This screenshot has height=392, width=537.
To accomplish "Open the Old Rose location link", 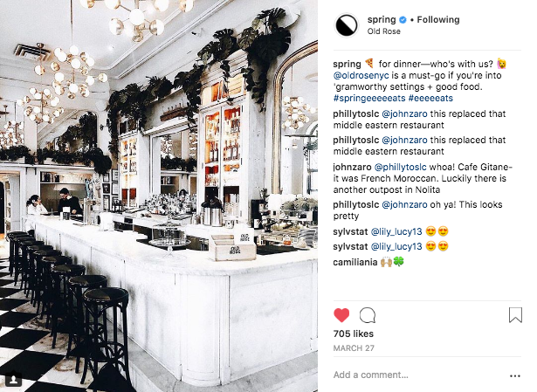I will (x=383, y=31).
